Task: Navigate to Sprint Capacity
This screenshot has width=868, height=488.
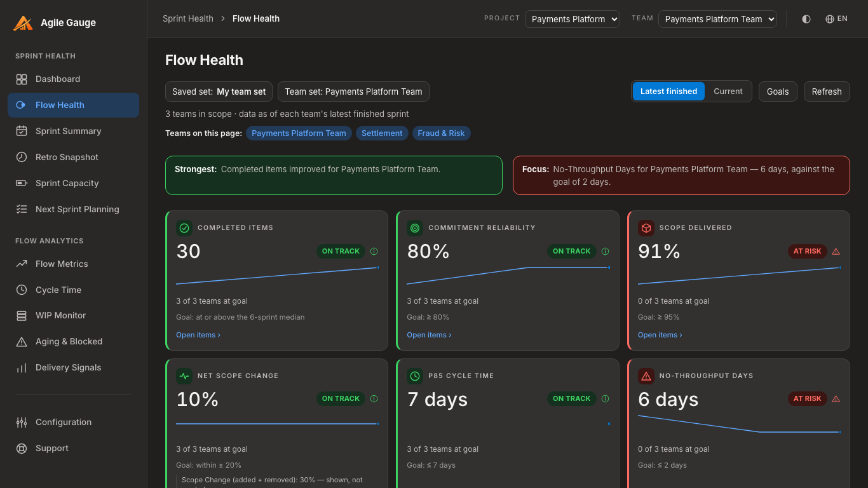Action: click(x=73, y=184)
